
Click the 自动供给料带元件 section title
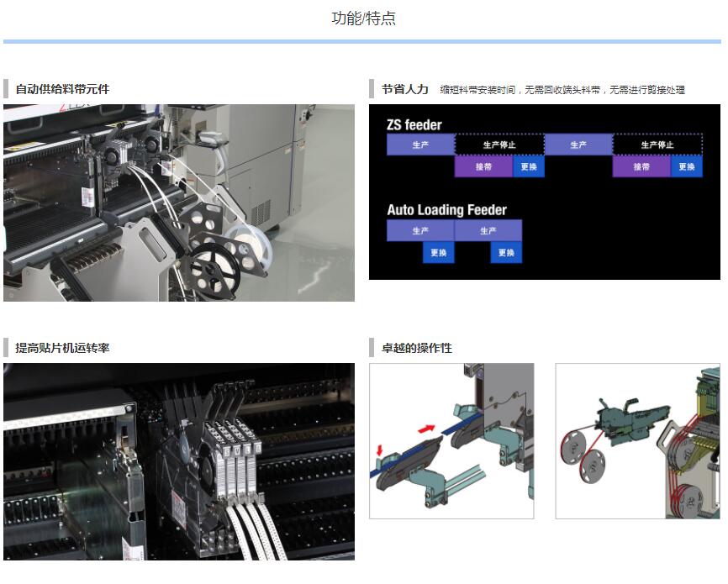[x=62, y=89]
